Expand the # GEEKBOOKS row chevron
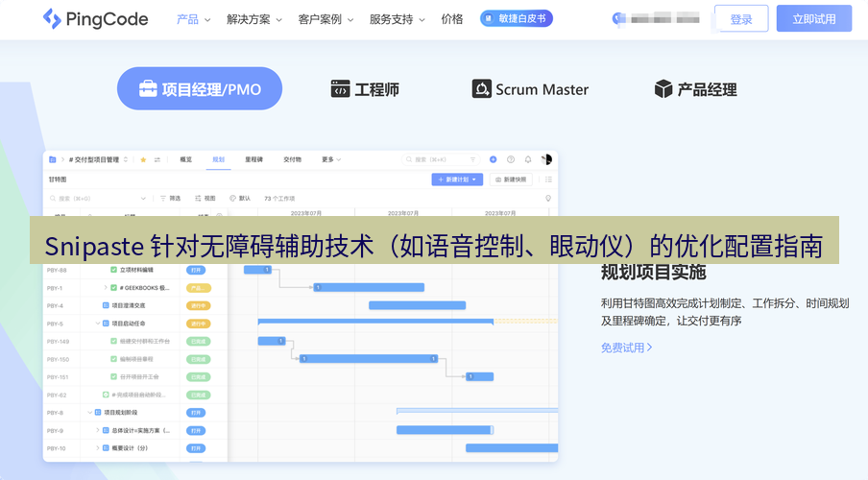This screenshot has width=868, height=480. 106,288
